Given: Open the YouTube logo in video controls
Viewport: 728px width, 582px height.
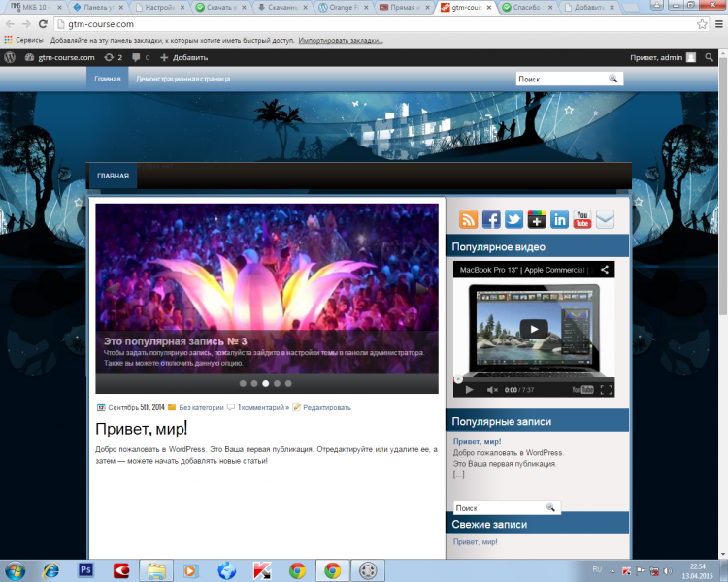Looking at the screenshot, I should click(582, 390).
